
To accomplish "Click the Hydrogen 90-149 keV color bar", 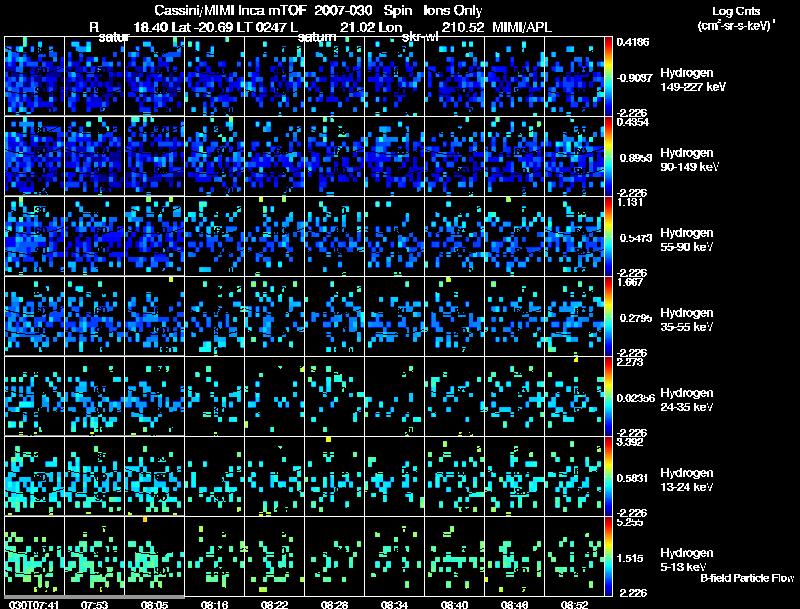I will 609,155.
